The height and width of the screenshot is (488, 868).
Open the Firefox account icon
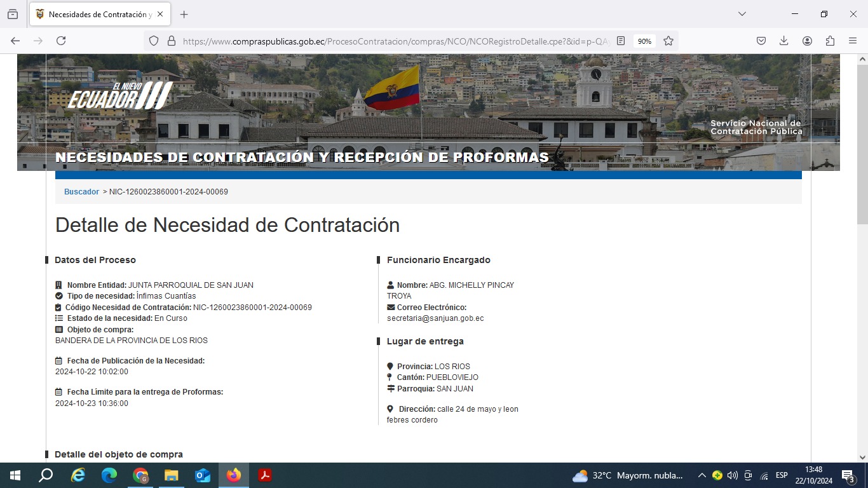[807, 41]
